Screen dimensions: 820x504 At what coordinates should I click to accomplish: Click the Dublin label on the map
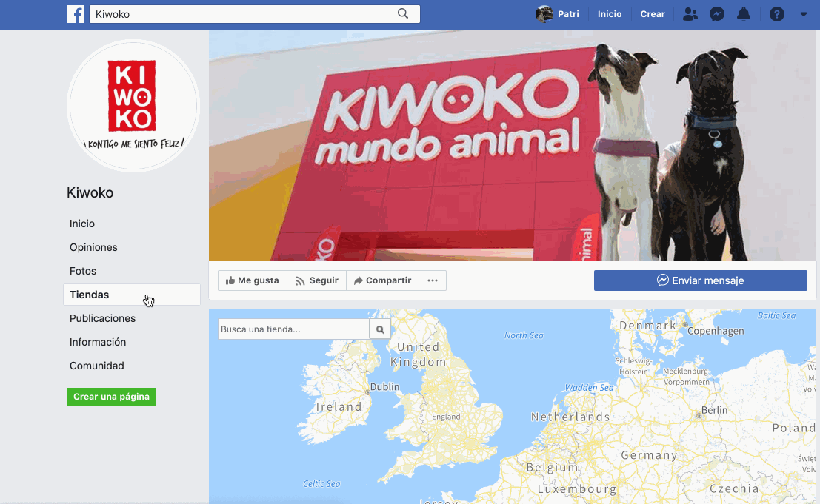click(x=385, y=387)
